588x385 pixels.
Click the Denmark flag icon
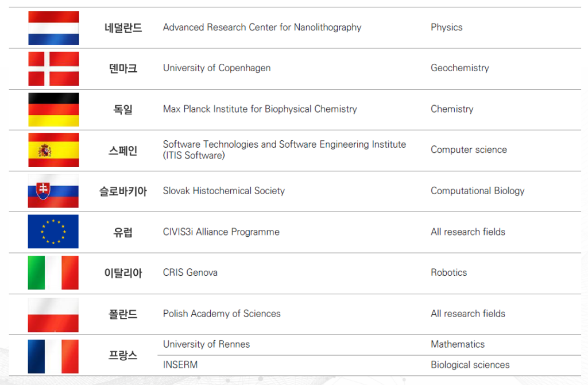pyautogui.click(x=53, y=69)
